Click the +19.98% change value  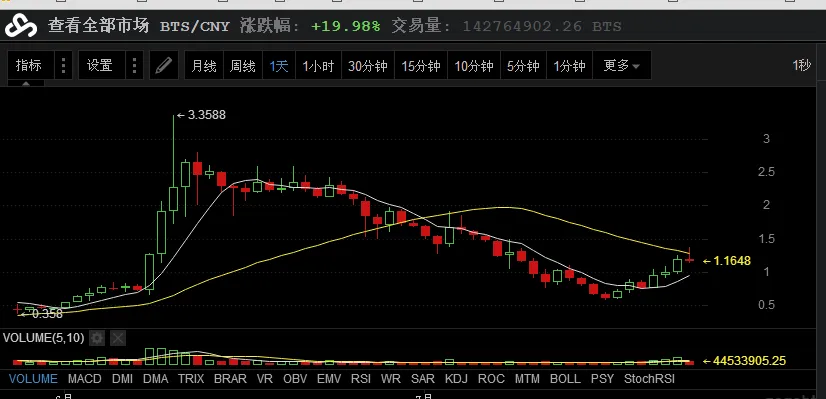pos(346,26)
